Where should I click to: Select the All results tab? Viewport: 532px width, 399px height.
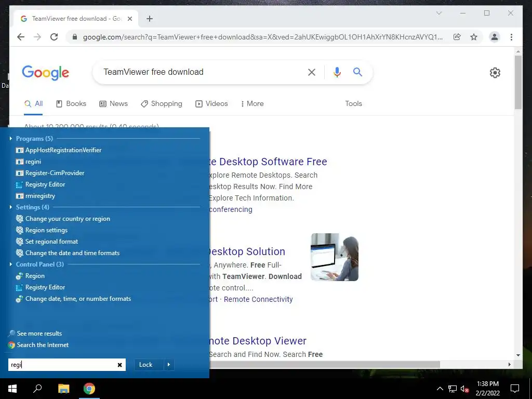(x=34, y=104)
